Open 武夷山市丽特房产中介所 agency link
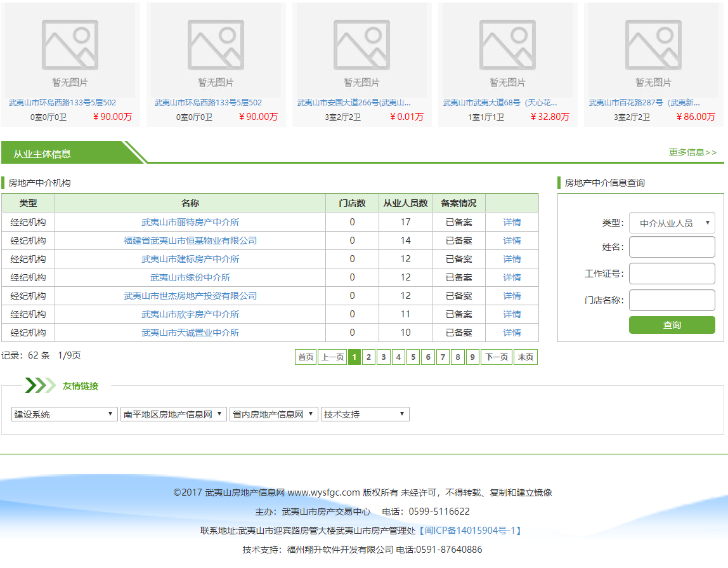This screenshot has width=728, height=568. [190, 222]
